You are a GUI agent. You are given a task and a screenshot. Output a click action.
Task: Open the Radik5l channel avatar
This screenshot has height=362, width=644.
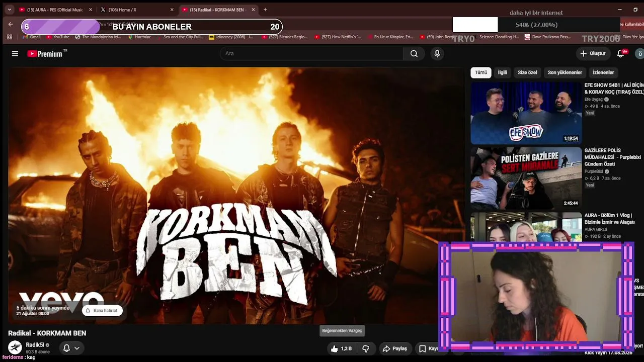tap(15, 347)
